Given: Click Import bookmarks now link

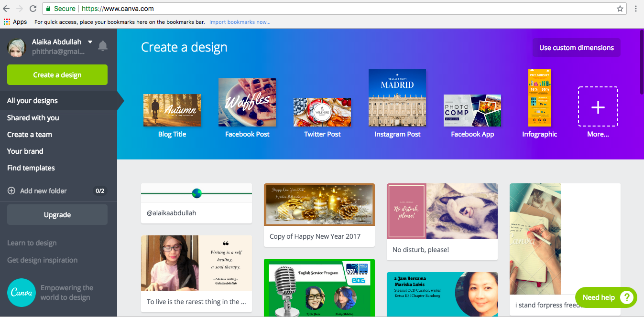Looking at the screenshot, I should coord(240,22).
